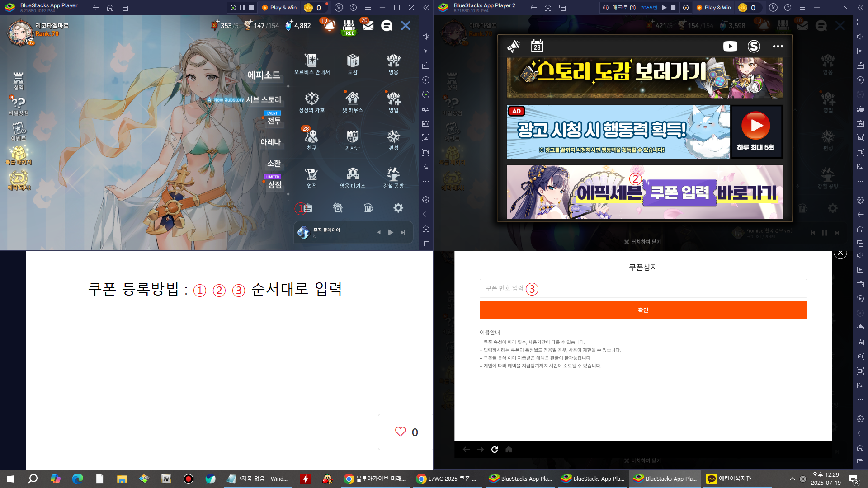Click the game settings gear in menu

point(398,208)
